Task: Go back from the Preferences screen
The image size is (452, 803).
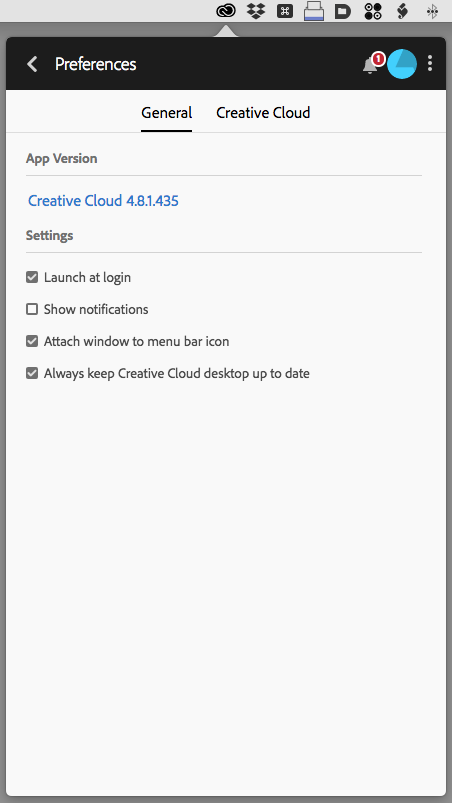Action: tap(32, 64)
